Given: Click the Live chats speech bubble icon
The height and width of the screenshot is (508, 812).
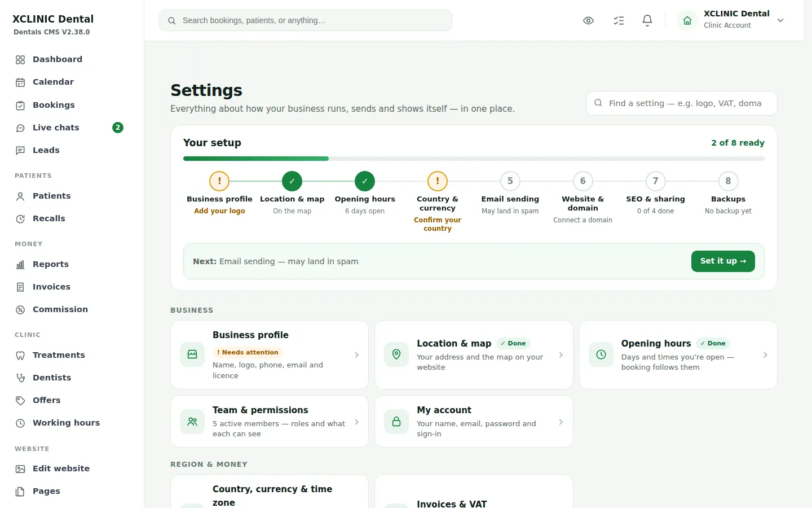Looking at the screenshot, I should (20, 128).
